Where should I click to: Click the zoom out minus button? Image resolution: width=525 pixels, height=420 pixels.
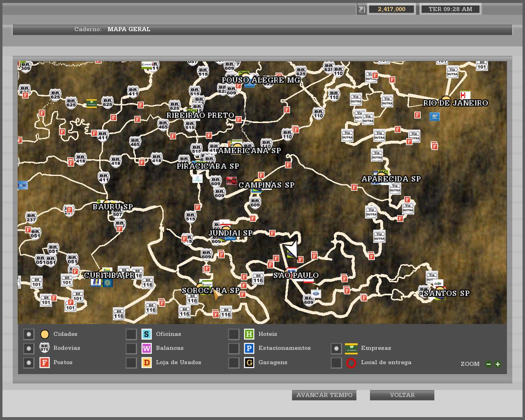pyautogui.click(x=488, y=364)
